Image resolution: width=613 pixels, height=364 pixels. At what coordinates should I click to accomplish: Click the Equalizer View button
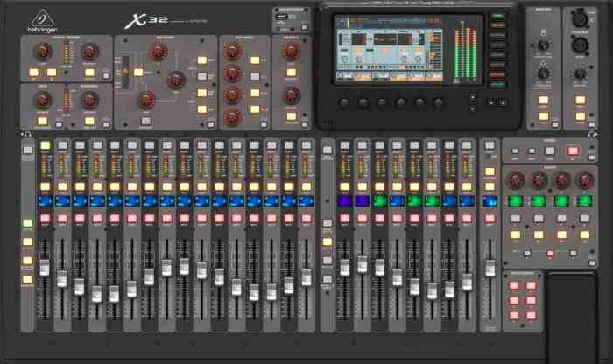[x=211, y=124]
